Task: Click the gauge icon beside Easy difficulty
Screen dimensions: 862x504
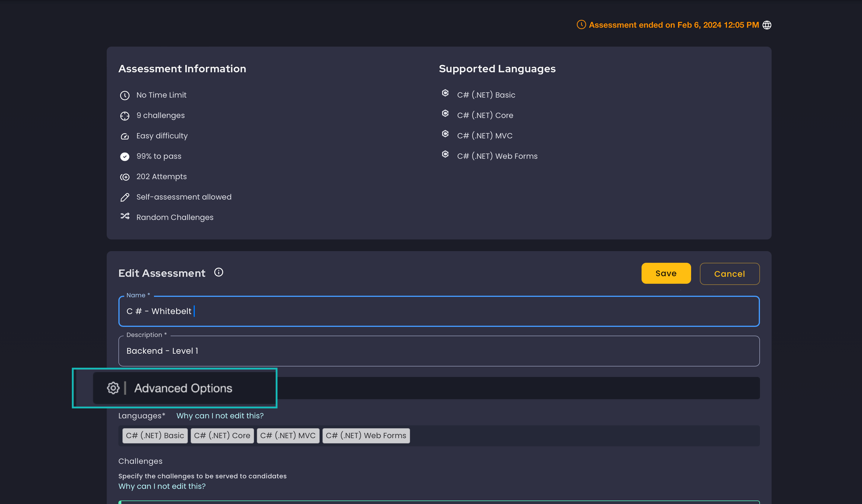Action: point(125,136)
